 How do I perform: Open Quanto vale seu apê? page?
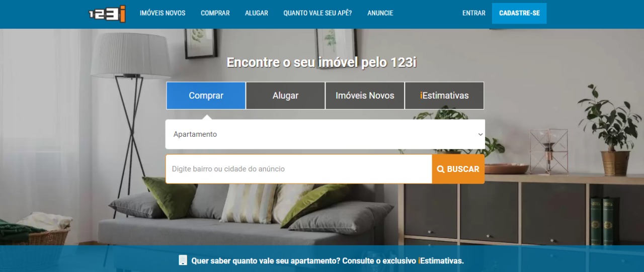point(317,13)
